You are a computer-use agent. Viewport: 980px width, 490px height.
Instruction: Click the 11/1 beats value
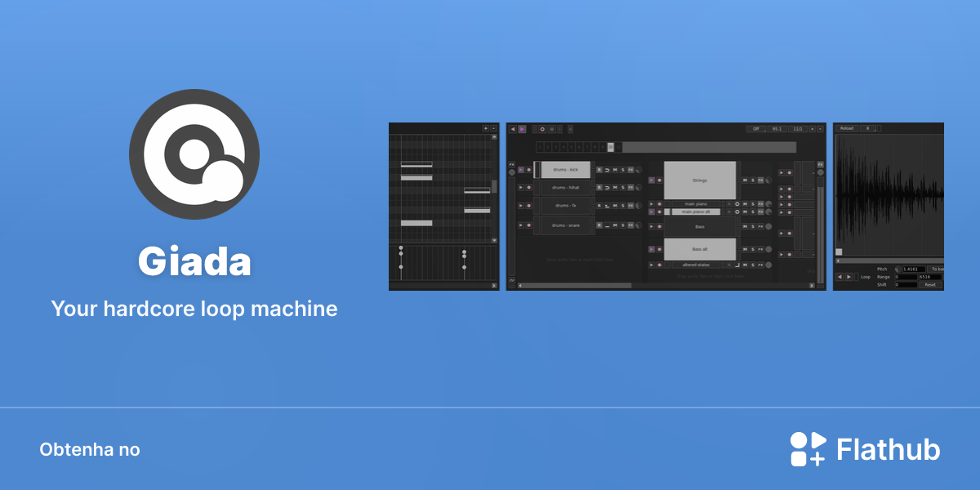tap(798, 129)
